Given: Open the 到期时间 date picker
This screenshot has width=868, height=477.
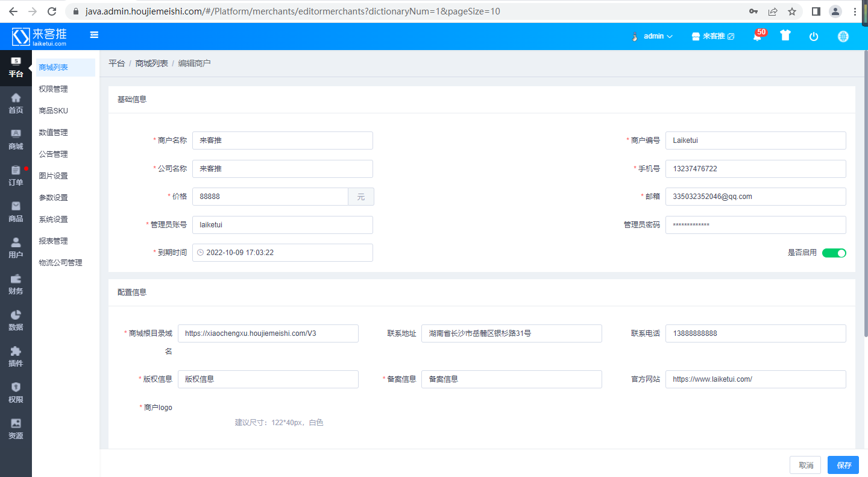Looking at the screenshot, I should point(283,253).
